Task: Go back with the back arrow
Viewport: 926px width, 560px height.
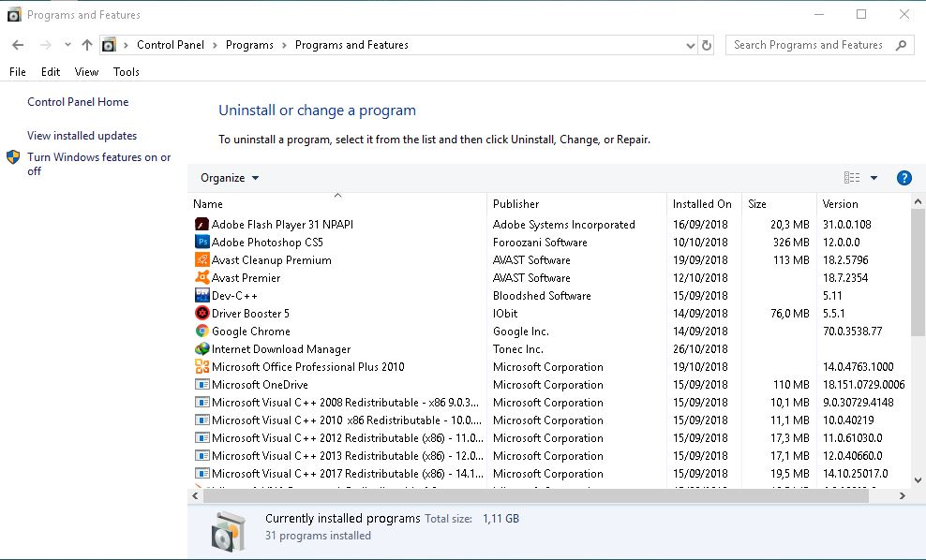Action: click(18, 45)
